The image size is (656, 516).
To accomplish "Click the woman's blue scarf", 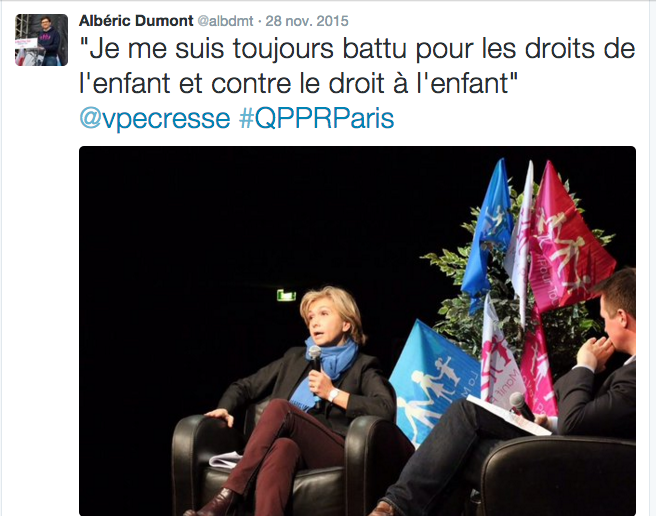I will [x=324, y=370].
